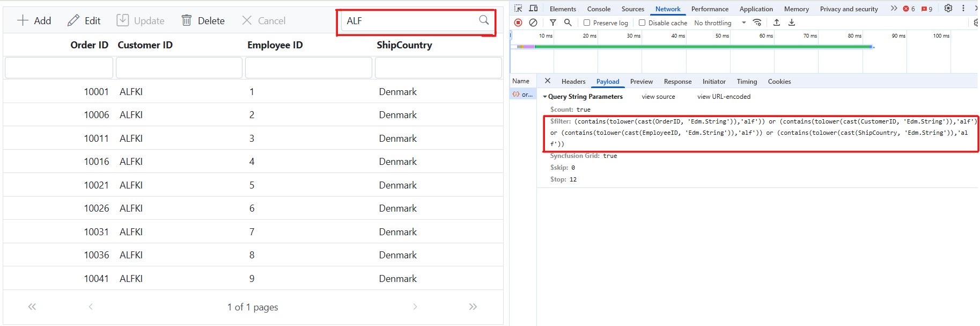
Task: Open the network filter funnel icon
Action: point(553,23)
